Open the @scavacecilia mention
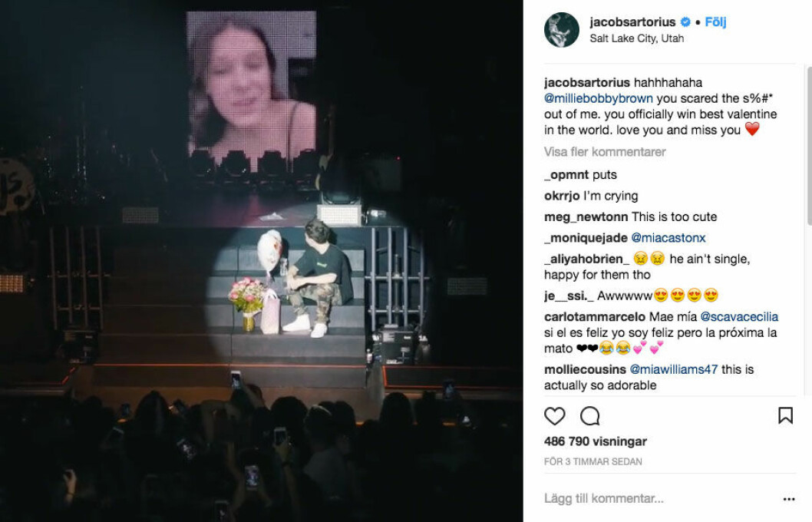812x522 pixels. (x=739, y=316)
